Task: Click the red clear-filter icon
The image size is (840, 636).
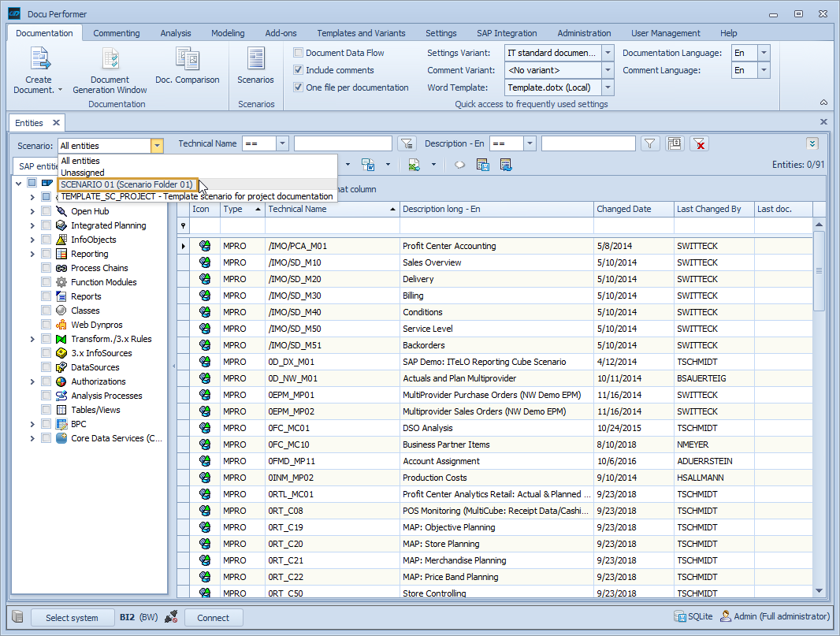Action: (699, 143)
